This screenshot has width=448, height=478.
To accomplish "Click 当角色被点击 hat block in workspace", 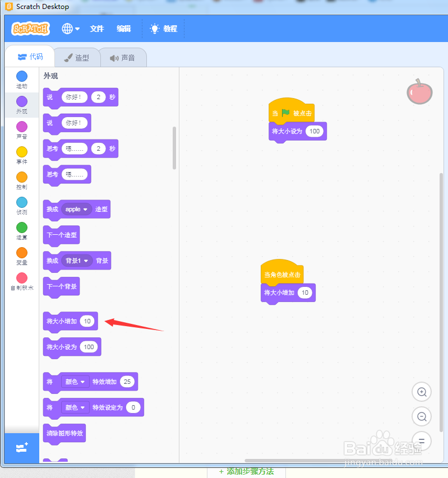I will click(x=282, y=272).
